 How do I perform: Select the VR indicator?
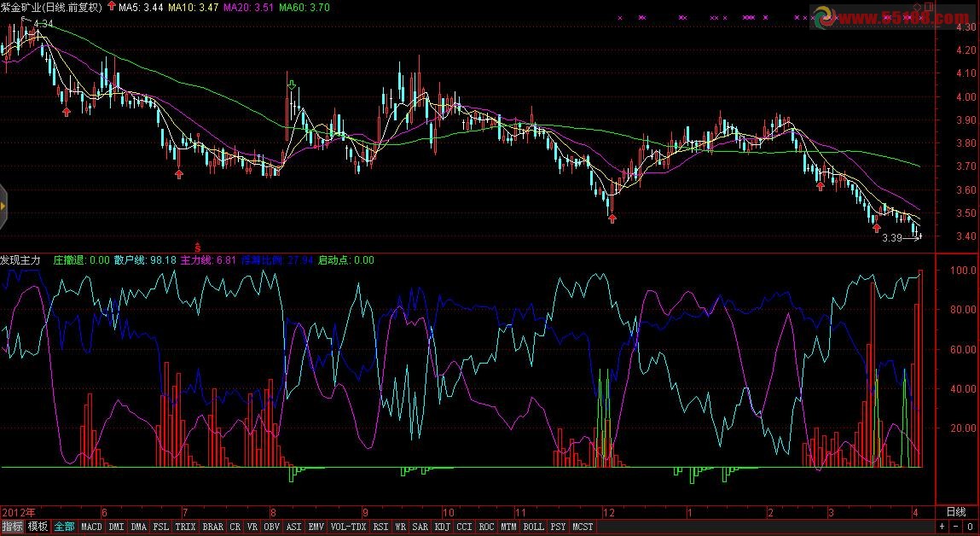pyautogui.click(x=252, y=527)
